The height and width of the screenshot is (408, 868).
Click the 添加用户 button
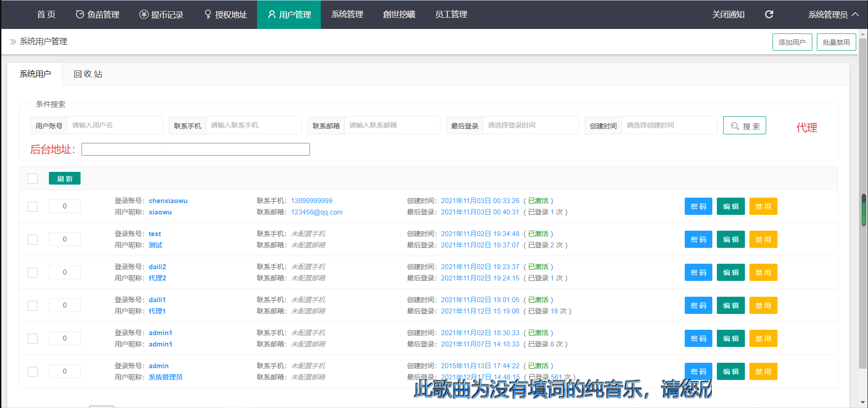tap(792, 42)
